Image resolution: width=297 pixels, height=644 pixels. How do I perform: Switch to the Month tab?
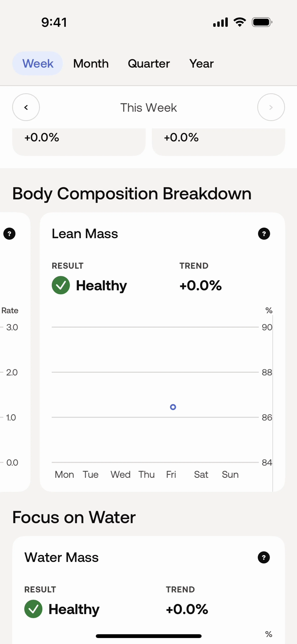coord(91,63)
